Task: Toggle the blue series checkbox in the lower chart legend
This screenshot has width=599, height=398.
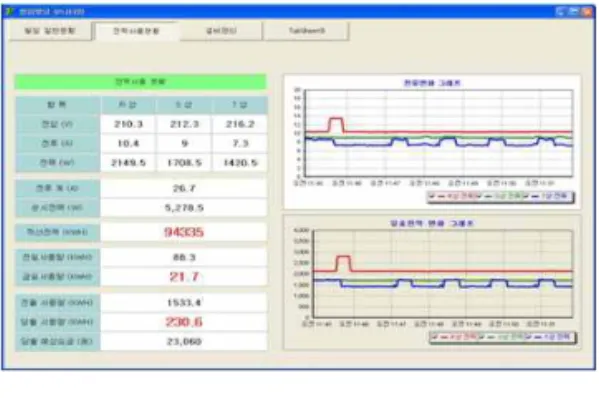Action: (x=528, y=337)
